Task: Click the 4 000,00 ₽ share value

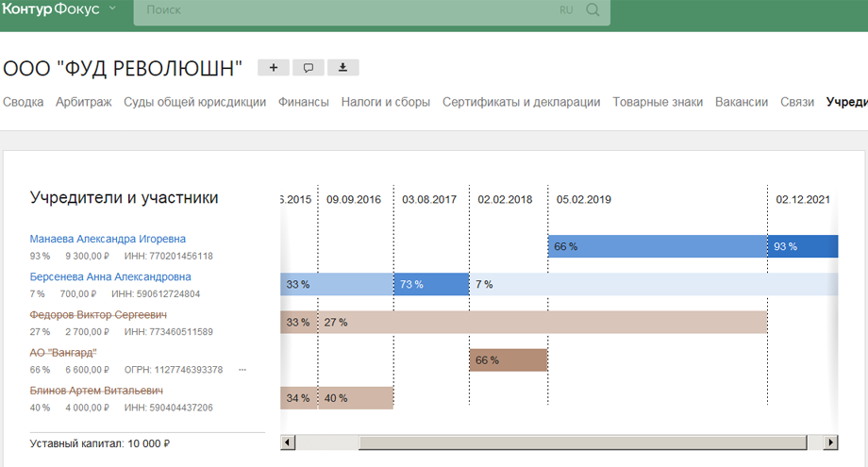Action: (87, 408)
